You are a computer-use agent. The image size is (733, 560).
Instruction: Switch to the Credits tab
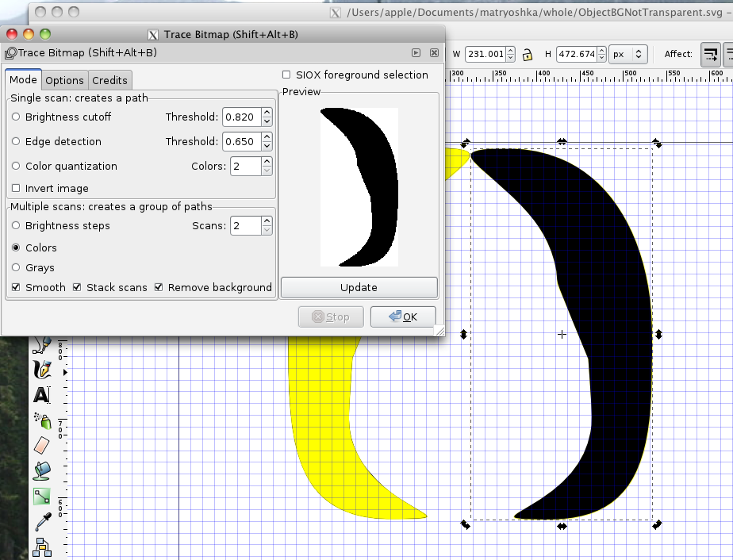[109, 80]
